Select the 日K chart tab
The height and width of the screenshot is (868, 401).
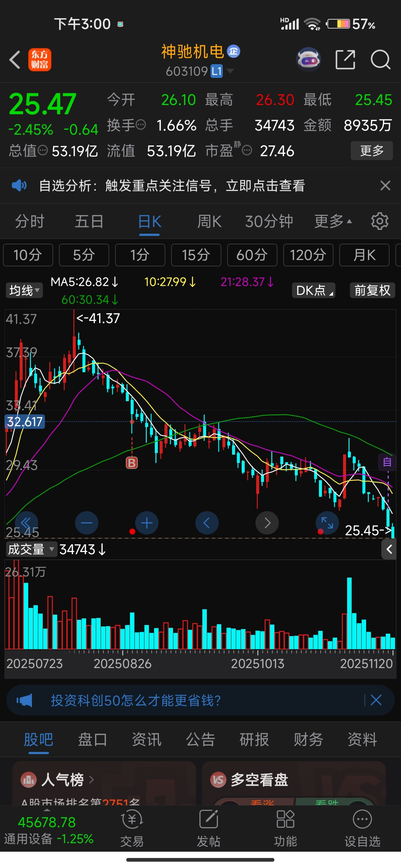pos(150,221)
